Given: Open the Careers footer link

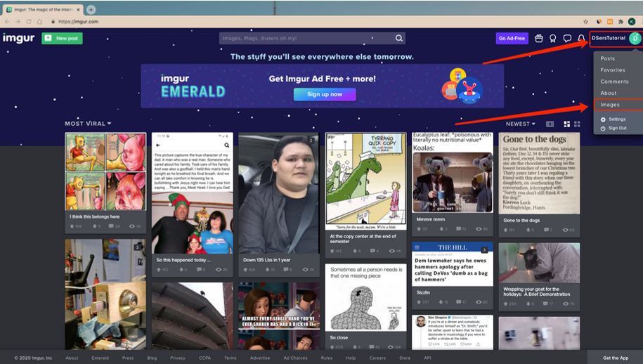Looking at the screenshot, I should [377, 358].
